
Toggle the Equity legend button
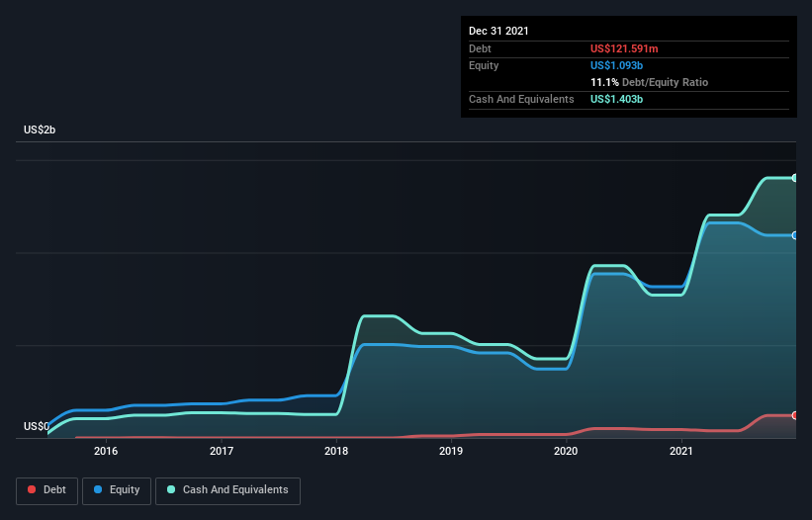pyautogui.click(x=117, y=490)
